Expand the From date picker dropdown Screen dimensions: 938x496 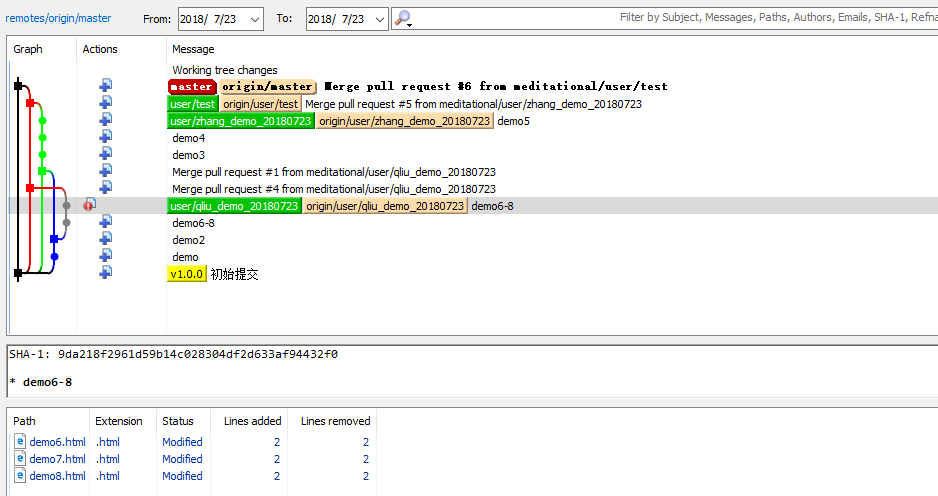[253, 18]
